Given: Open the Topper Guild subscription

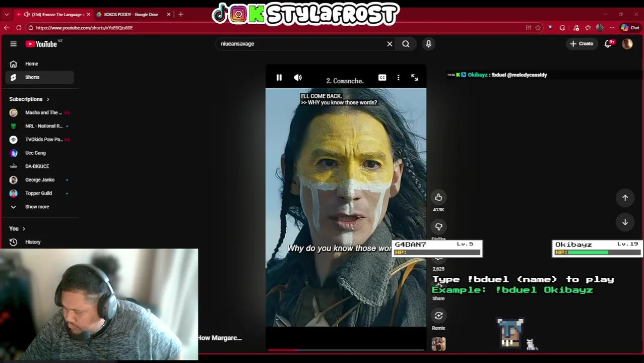Looking at the screenshot, I should pos(40,193).
